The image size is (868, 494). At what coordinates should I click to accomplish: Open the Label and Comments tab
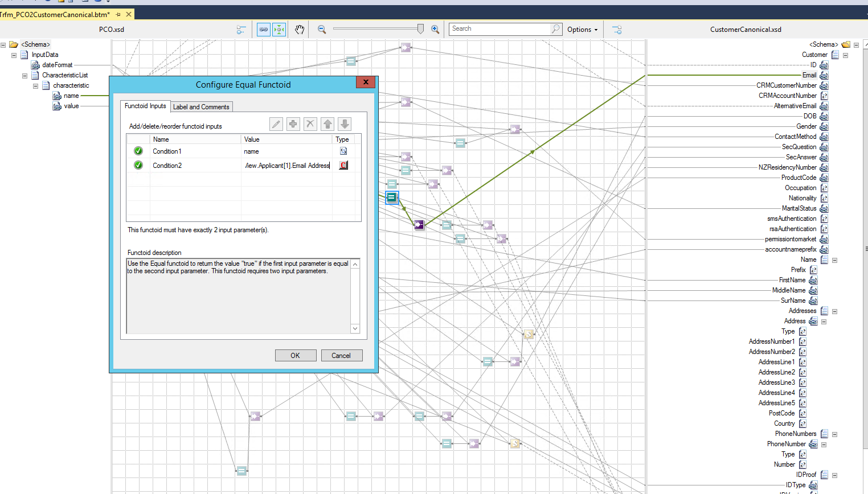(201, 107)
